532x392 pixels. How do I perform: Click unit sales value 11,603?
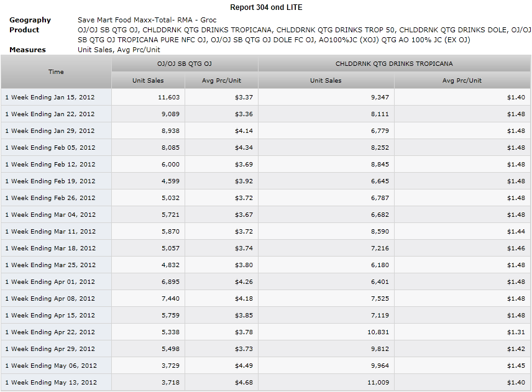click(168, 98)
